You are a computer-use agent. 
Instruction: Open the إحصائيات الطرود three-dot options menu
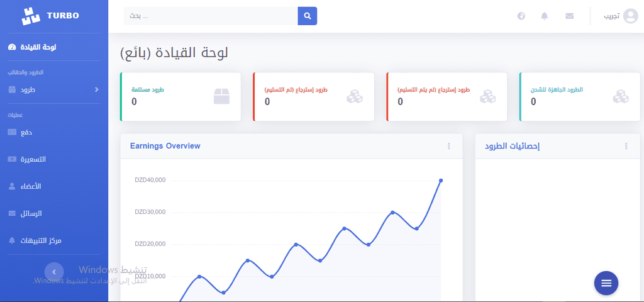626,146
